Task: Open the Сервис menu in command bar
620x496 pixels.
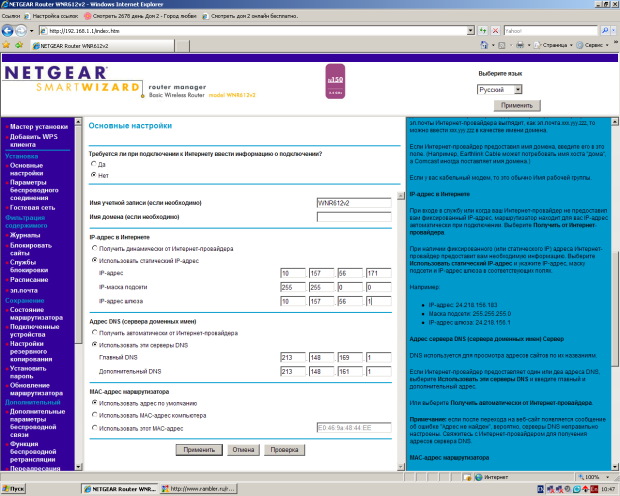Action: 593,45
